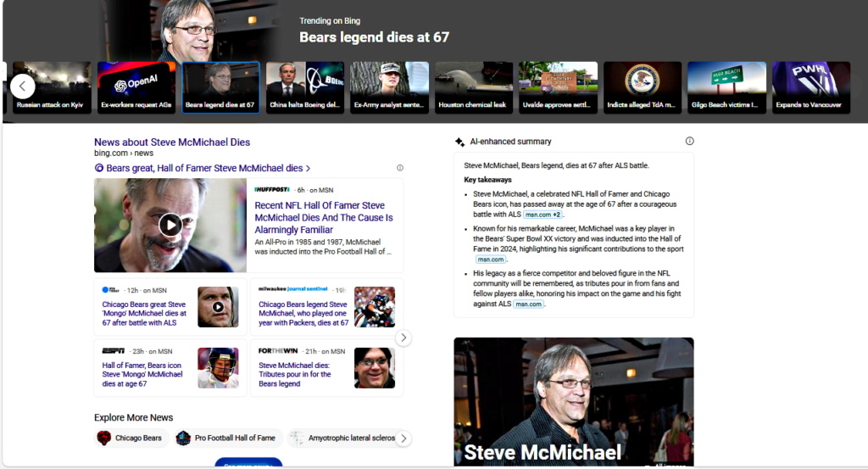Image resolution: width=868 pixels, height=469 pixels.
Task: Click the For The Win source logo
Action: pyautogui.click(x=278, y=351)
